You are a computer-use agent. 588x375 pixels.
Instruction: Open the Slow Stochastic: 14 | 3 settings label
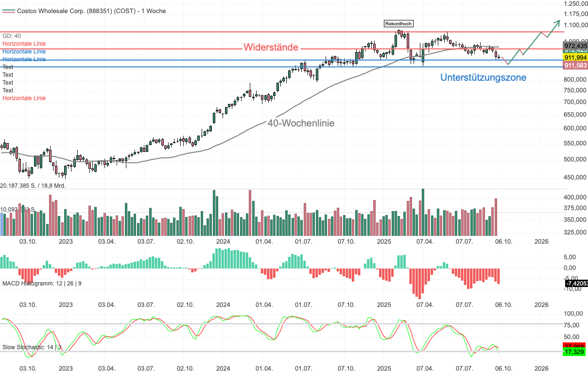pyautogui.click(x=32, y=347)
